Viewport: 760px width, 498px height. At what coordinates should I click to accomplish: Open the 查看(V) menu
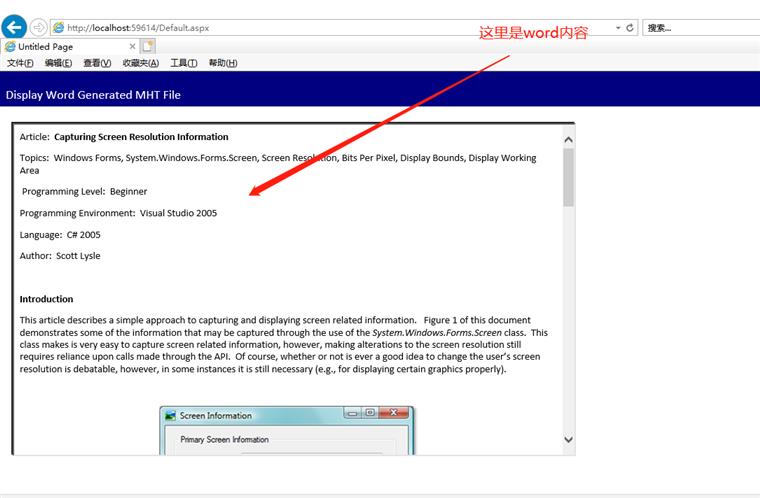[97, 63]
